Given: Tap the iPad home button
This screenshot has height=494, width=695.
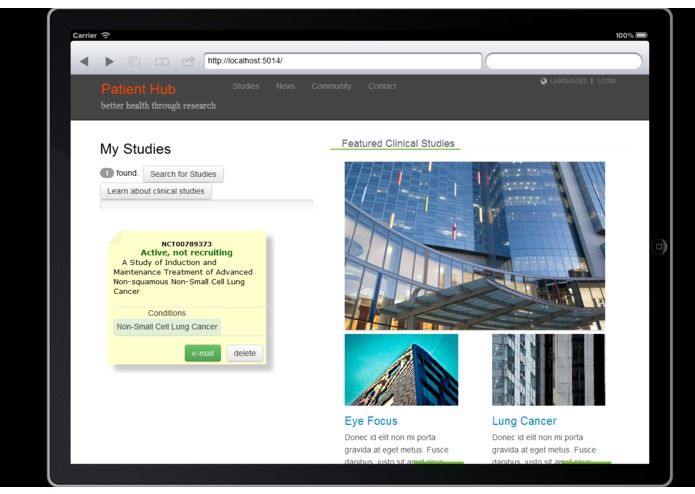Looking at the screenshot, I should point(659,246).
